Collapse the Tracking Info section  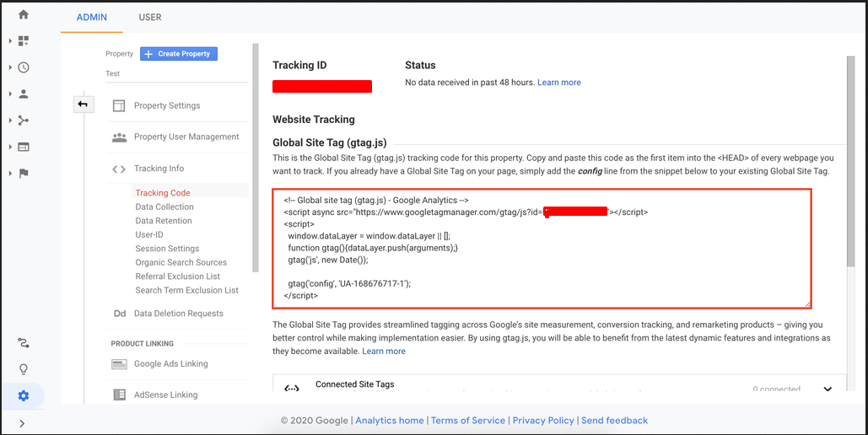pyautogui.click(x=159, y=169)
